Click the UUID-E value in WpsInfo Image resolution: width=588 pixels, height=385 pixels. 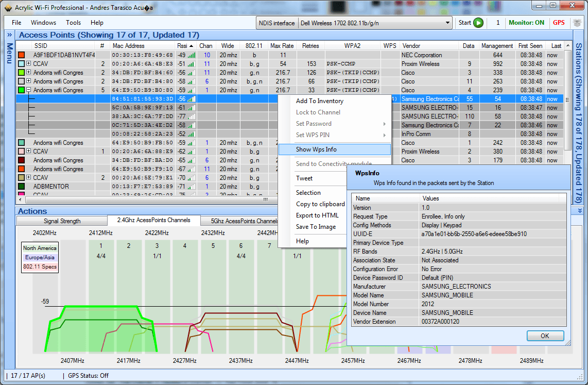(x=474, y=234)
